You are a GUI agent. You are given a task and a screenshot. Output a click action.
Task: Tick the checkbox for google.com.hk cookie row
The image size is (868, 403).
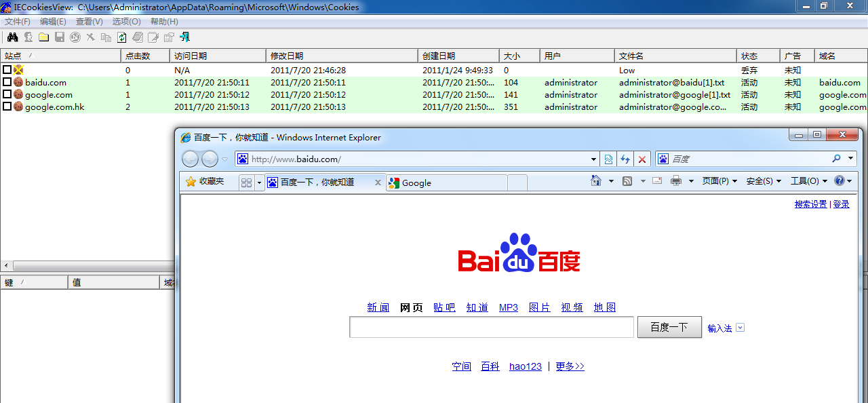point(7,107)
